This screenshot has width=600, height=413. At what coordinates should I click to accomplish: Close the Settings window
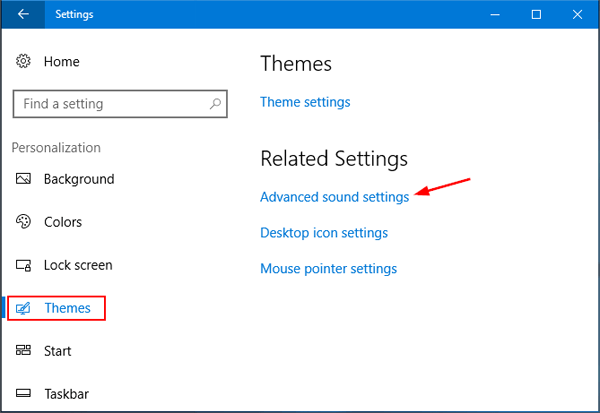point(580,15)
